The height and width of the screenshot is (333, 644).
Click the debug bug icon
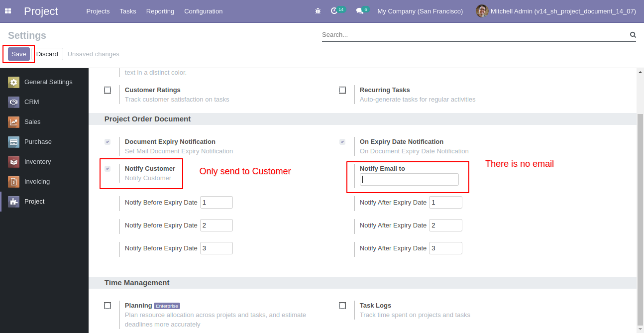click(318, 11)
